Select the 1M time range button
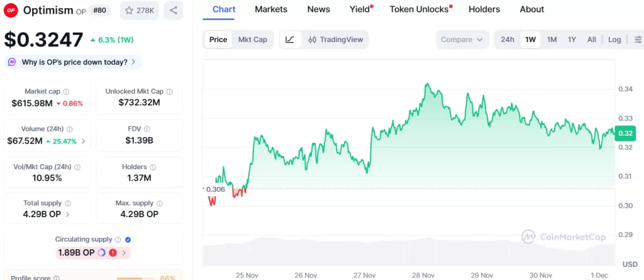Image resolution: width=644 pixels, height=280 pixels. coord(552,40)
